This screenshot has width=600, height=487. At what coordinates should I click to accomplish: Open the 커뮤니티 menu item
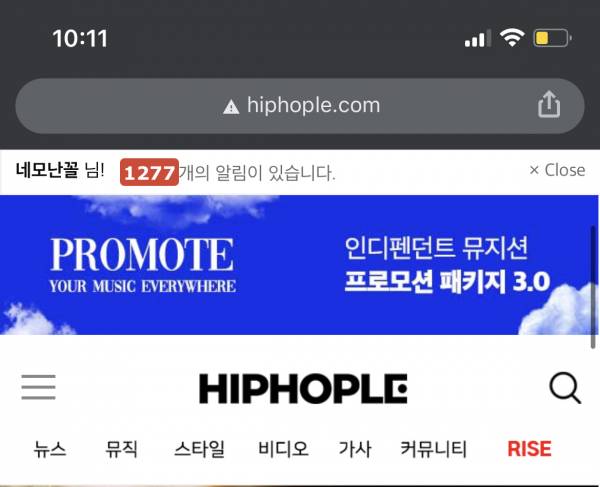[433, 449]
